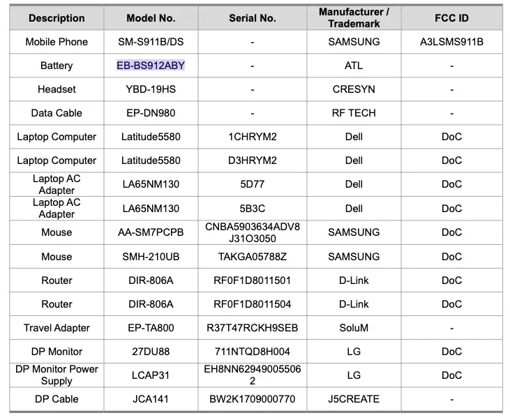Select the EP-TA800 travel adapter model

[x=151, y=328]
